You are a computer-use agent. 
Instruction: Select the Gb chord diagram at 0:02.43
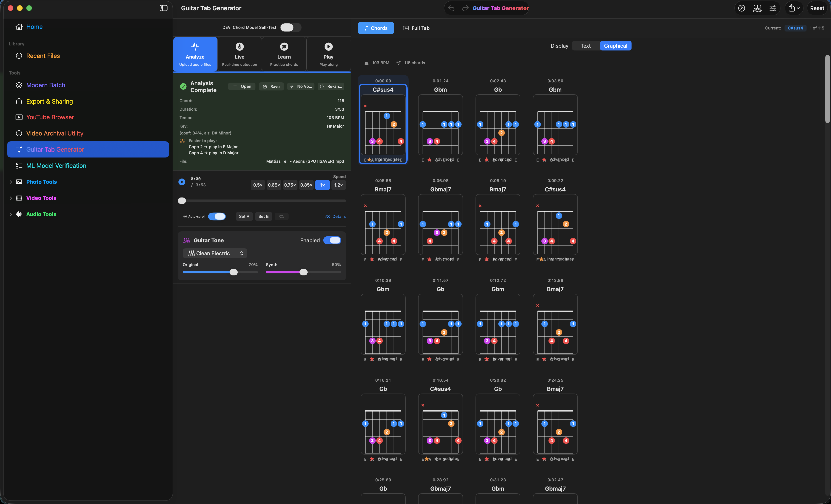click(x=498, y=125)
